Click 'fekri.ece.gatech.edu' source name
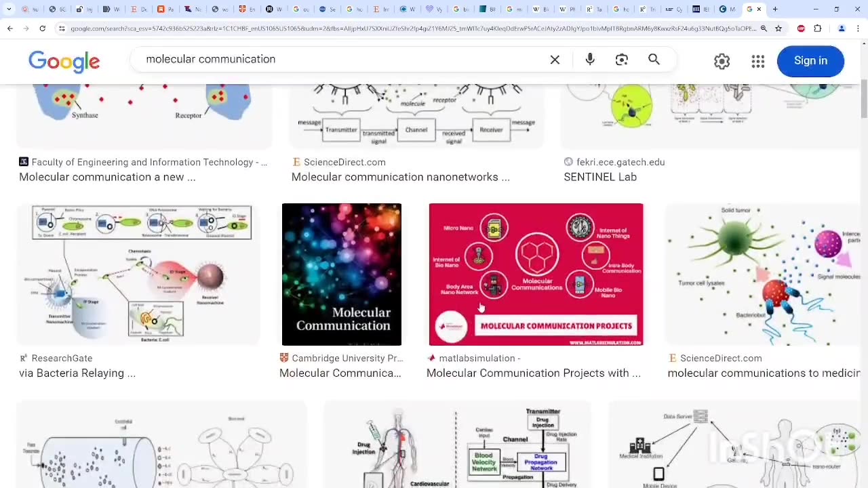 point(620,162)
